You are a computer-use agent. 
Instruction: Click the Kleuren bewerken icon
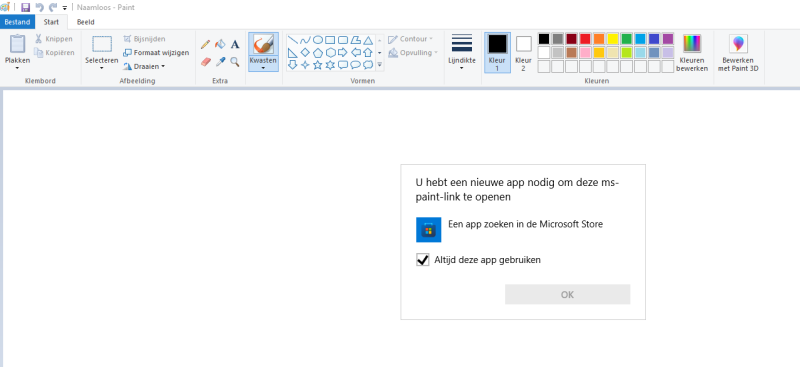pyautogui.click(x=692, y=43)
